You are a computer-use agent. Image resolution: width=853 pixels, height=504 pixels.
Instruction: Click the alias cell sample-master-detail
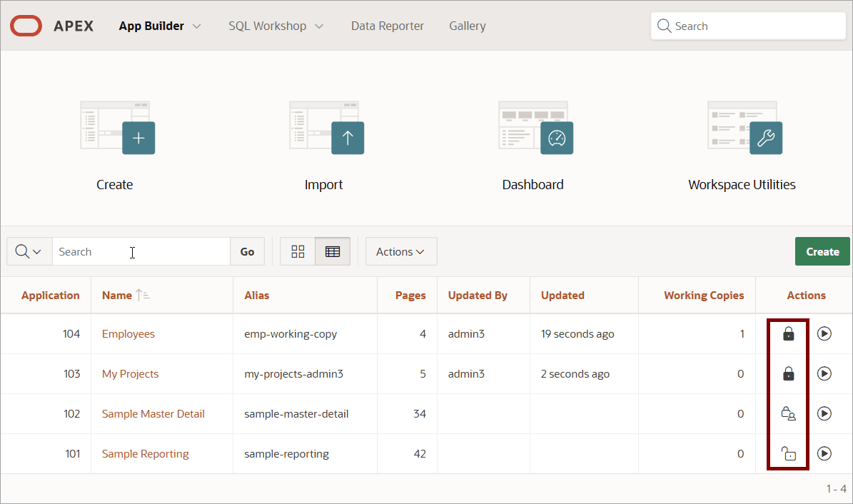point(296,413)
